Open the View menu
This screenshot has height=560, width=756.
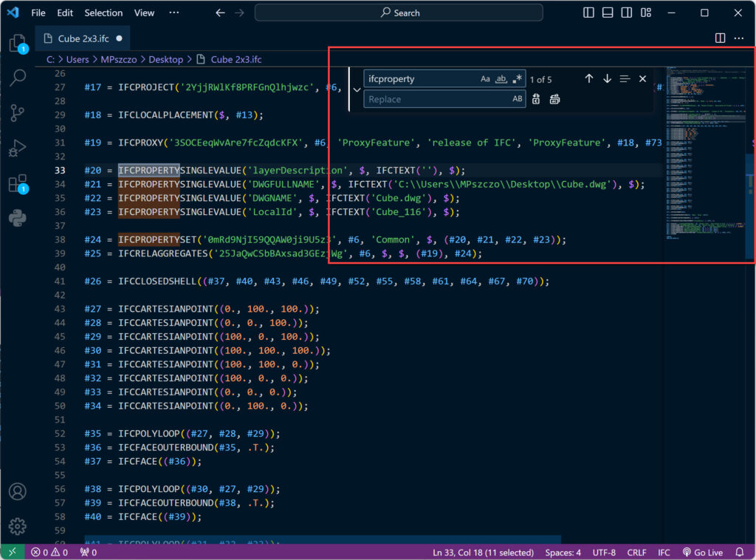tap(144, 13)
